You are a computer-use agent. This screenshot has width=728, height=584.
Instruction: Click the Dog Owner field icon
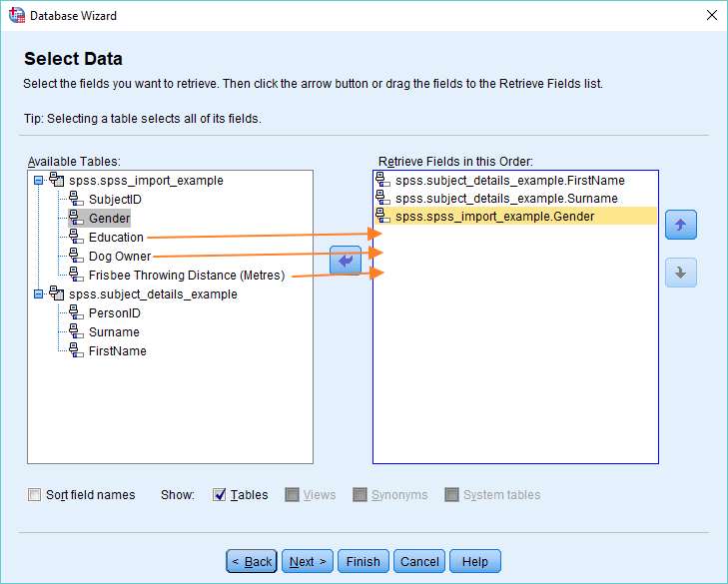tap(76, 256)
